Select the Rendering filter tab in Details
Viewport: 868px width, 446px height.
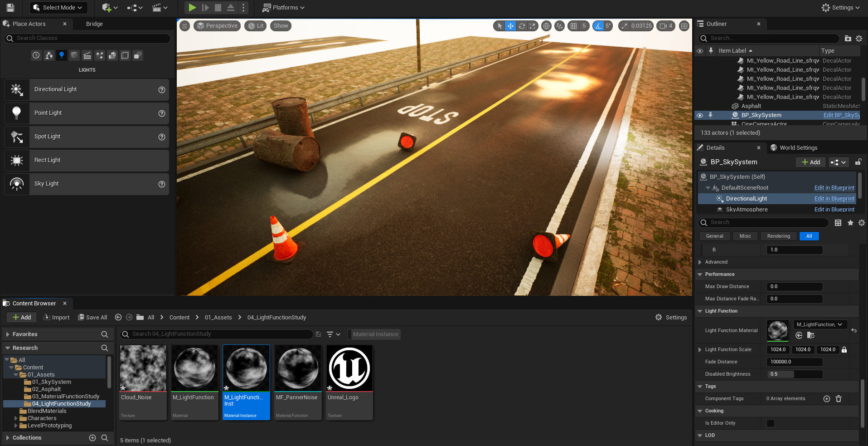pos(778,236)
